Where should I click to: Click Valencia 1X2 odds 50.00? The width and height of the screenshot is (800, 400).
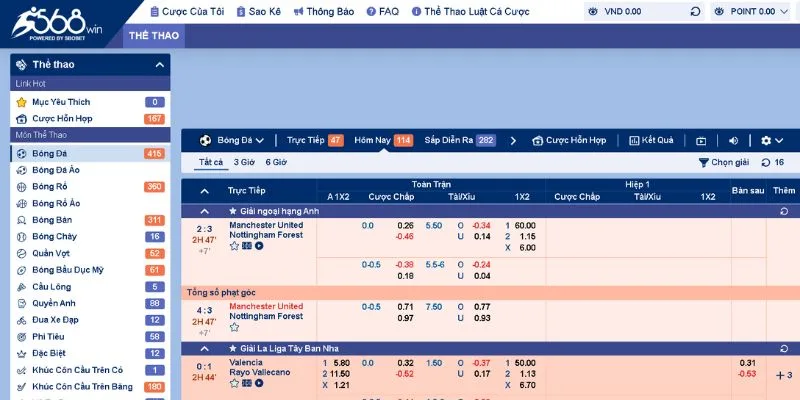pos(525,363)
